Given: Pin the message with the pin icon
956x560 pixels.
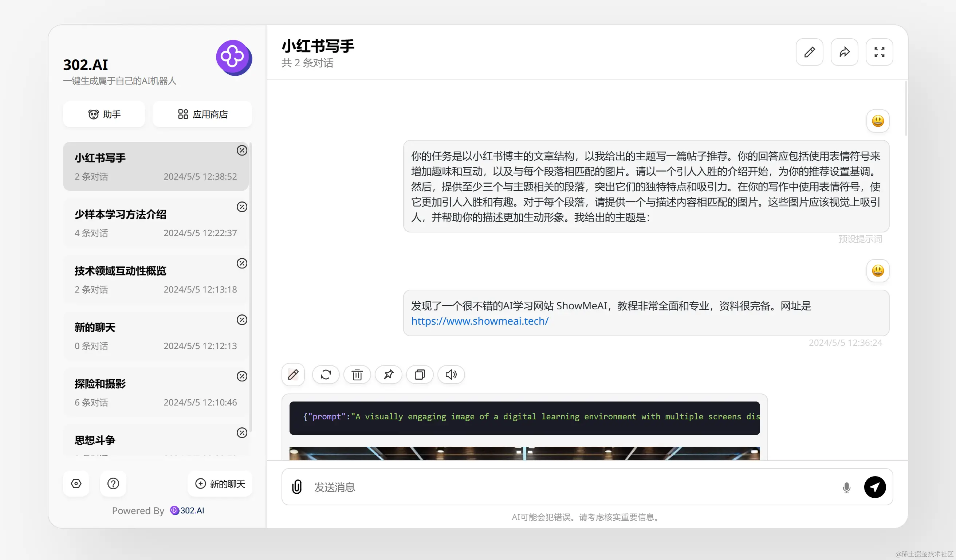Looking at the screenshot, I should pos(388,375).
